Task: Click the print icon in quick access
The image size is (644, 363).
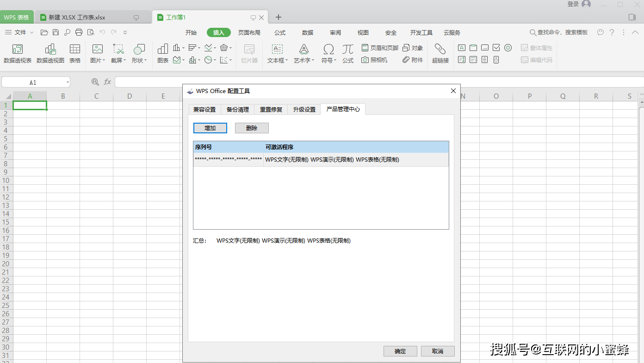Action: pos(79,32)
